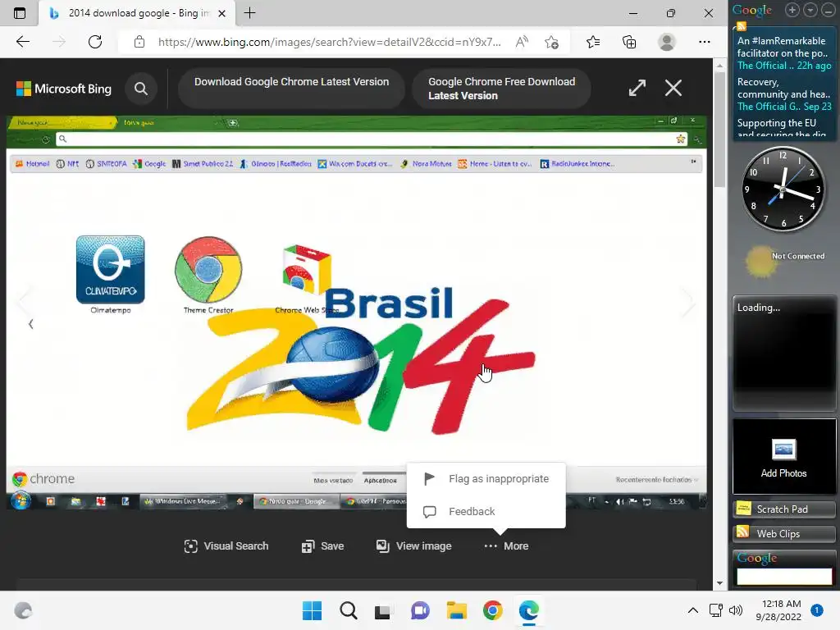Expand the Scratch Pad gadget

(x=783, y=509)
